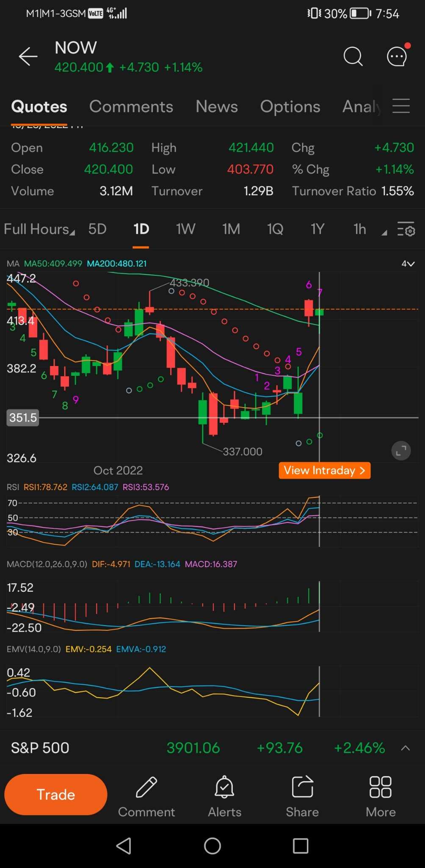
Task: Open the hamburger tab list menu
Action: tap(401, 106)
